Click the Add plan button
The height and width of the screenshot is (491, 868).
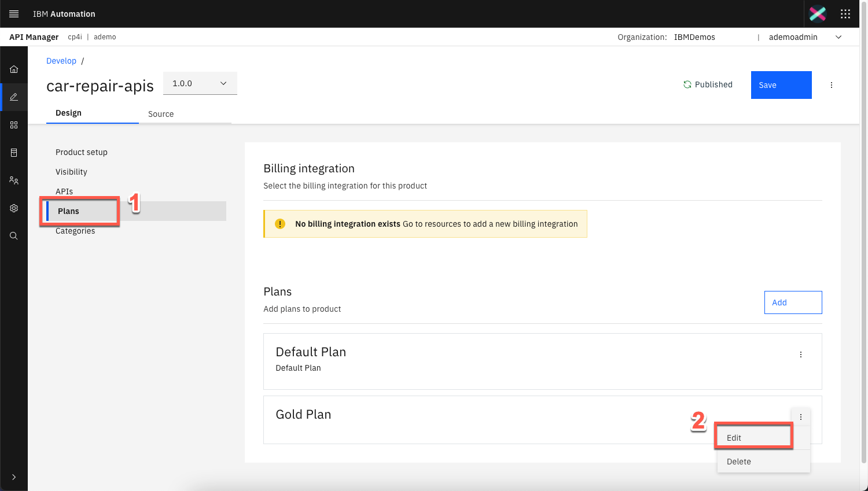point(793,302)
